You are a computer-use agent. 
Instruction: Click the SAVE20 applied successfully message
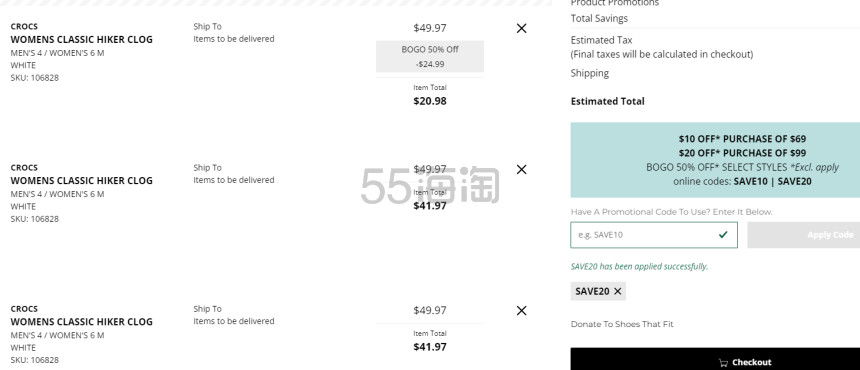[x=639, y=266]
